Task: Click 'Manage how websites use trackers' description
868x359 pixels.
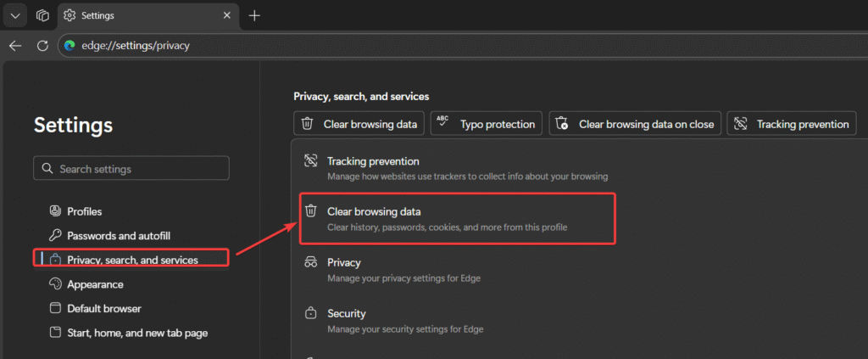Action: coord(467,177)
